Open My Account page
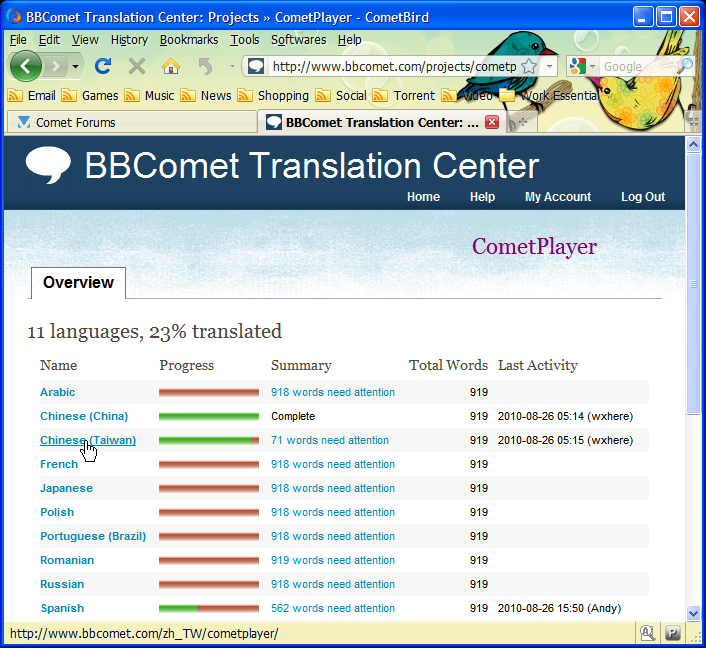Screen dimensions: 706x648 coord(558,197)
